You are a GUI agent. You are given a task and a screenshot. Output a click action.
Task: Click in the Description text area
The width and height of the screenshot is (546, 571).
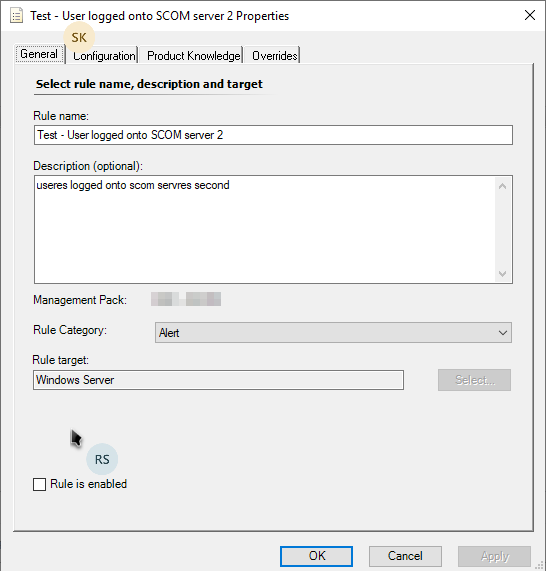(x=265, y=229)
